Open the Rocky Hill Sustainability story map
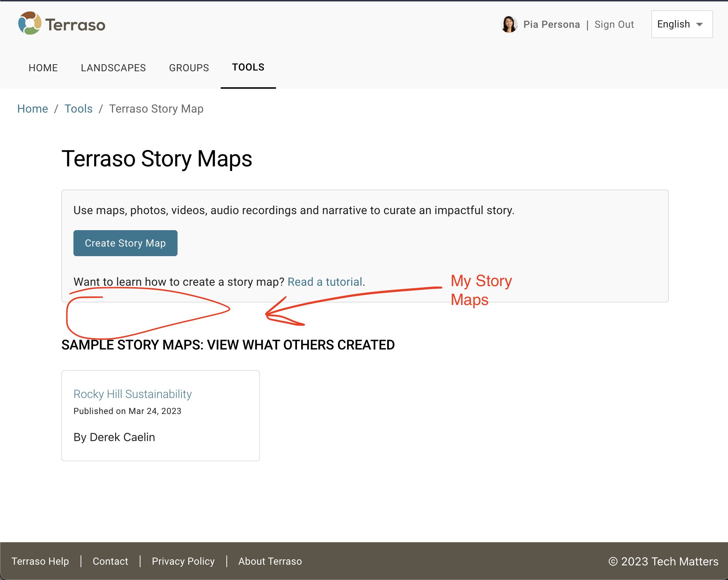728x580 pixels. tap(133, 394)
